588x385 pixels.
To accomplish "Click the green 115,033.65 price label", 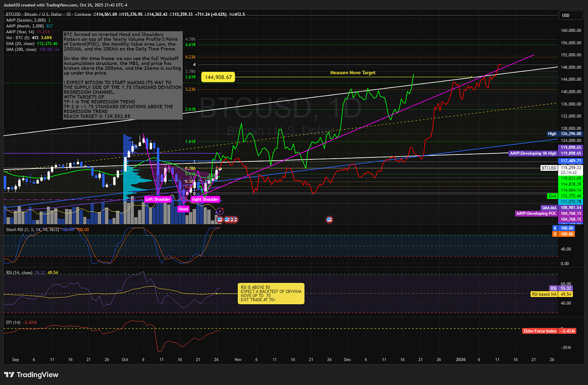I will (571, 178).
